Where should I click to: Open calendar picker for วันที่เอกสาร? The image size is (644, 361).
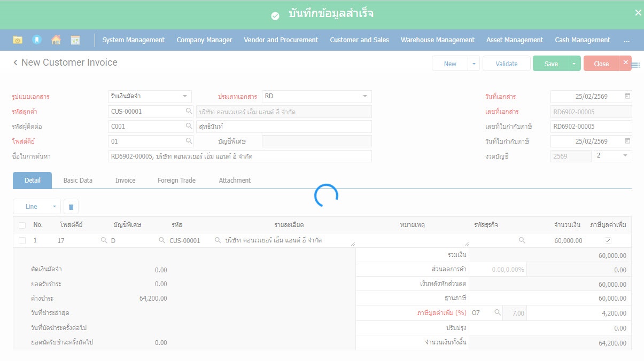627,97
